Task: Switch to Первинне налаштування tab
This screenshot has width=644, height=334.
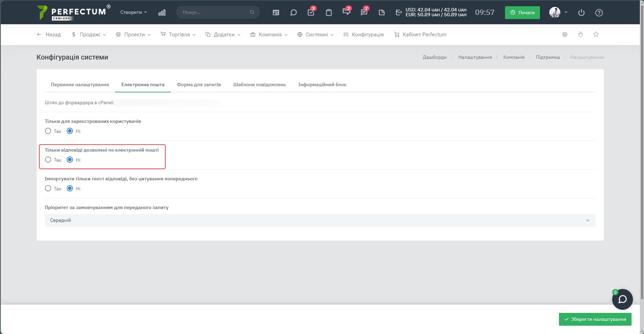Action: (80, 84)
